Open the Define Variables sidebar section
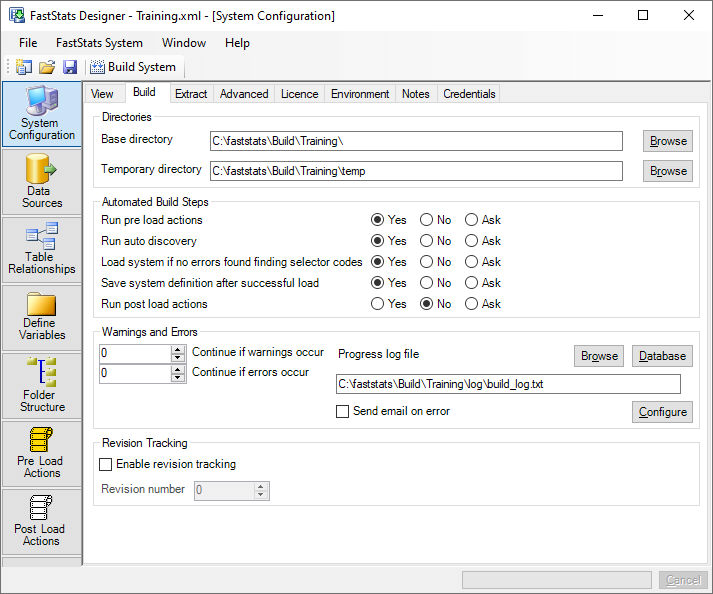The image size is (713, 594). (x=42, y=317)
